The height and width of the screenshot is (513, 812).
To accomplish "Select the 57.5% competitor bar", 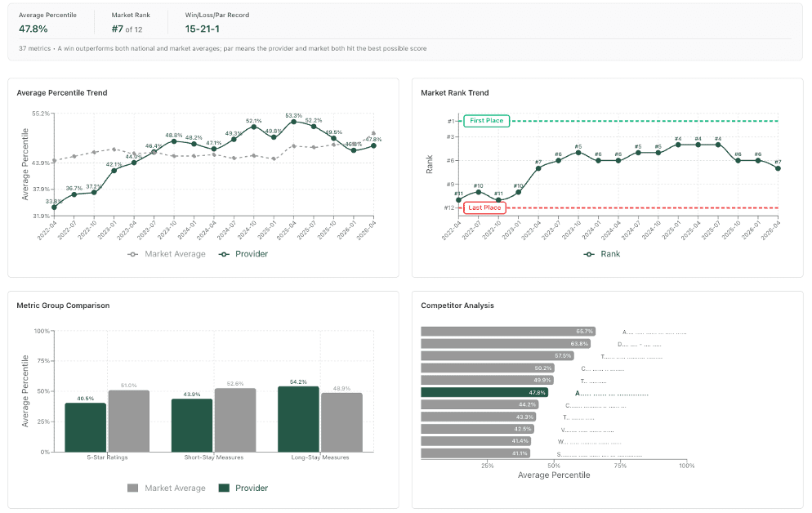I will 497,355.
